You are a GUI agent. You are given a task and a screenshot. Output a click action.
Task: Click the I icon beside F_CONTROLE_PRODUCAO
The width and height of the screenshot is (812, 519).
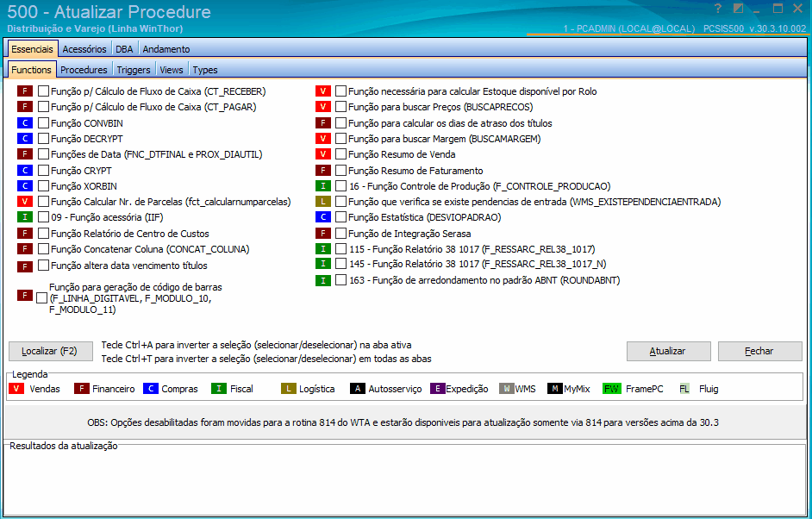tap(323, 186)
